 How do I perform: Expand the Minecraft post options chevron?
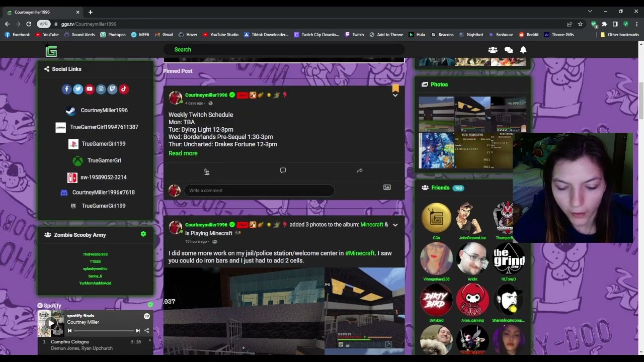click(x=395, y=225)
